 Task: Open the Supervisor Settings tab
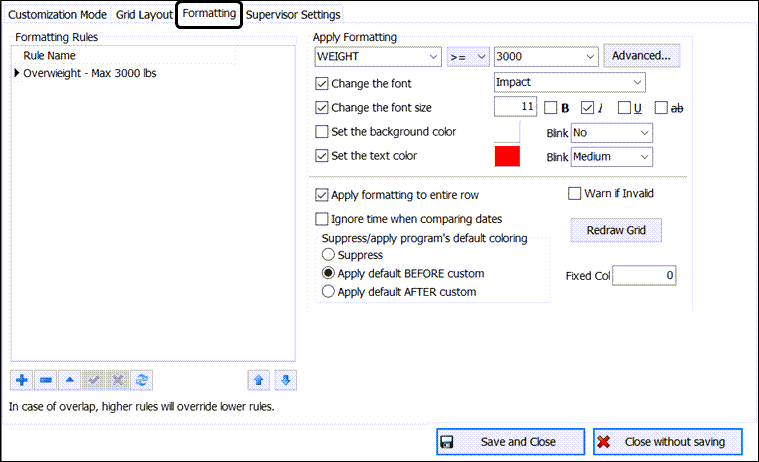click(x=293, y=15)
